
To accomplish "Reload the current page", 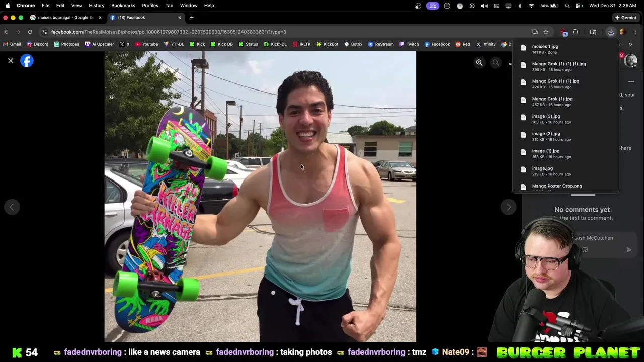I will pyautogui.click(x=30, y=32).
